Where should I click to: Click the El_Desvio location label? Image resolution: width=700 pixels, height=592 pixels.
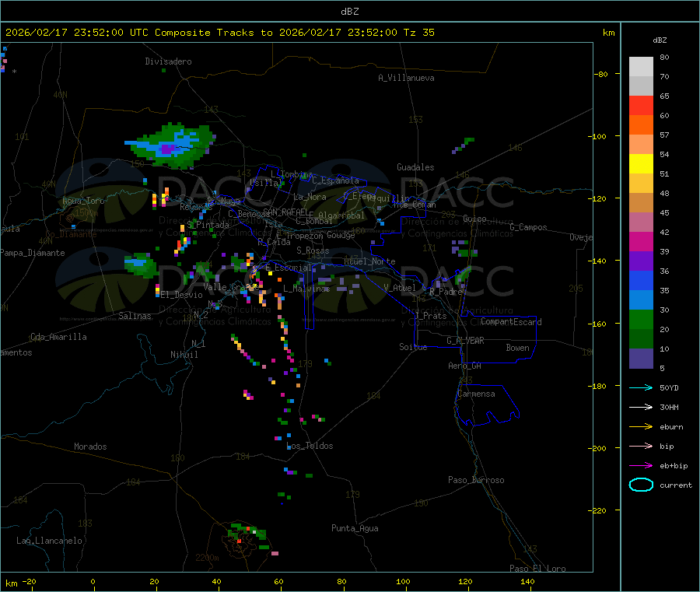point(182,295)
